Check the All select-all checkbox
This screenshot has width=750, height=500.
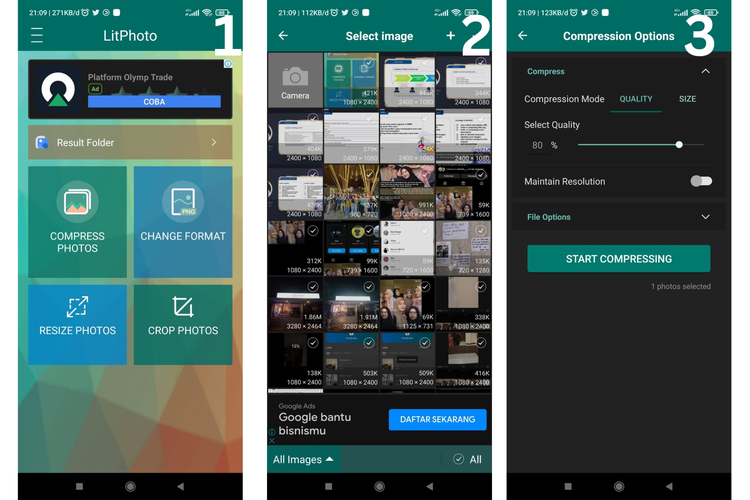[458, 459]
